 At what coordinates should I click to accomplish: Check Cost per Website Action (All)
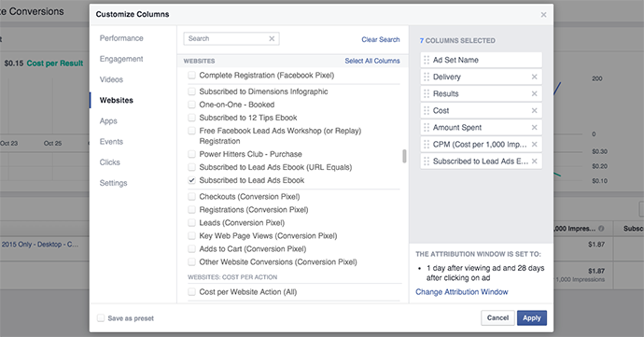[x=191, y=292]
